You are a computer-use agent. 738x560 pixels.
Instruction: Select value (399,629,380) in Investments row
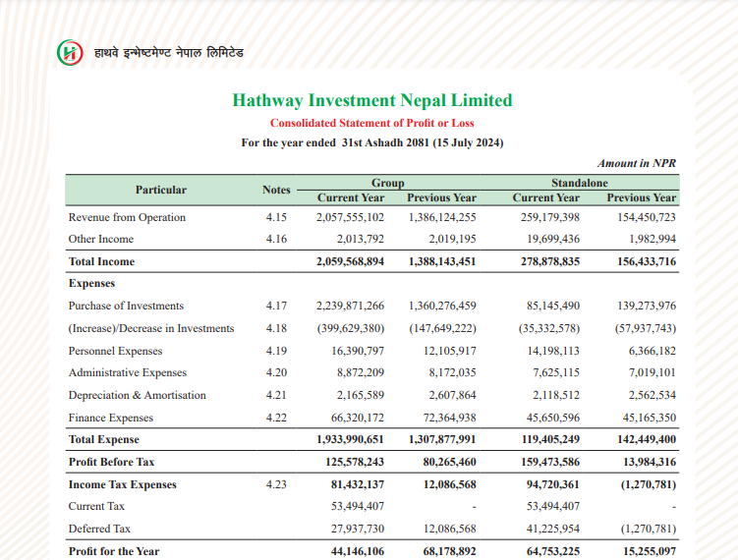click(x=351, y=328)
